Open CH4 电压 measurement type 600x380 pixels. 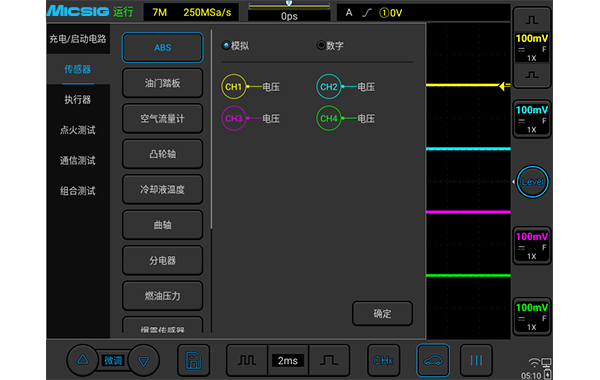tap(366, 119)
